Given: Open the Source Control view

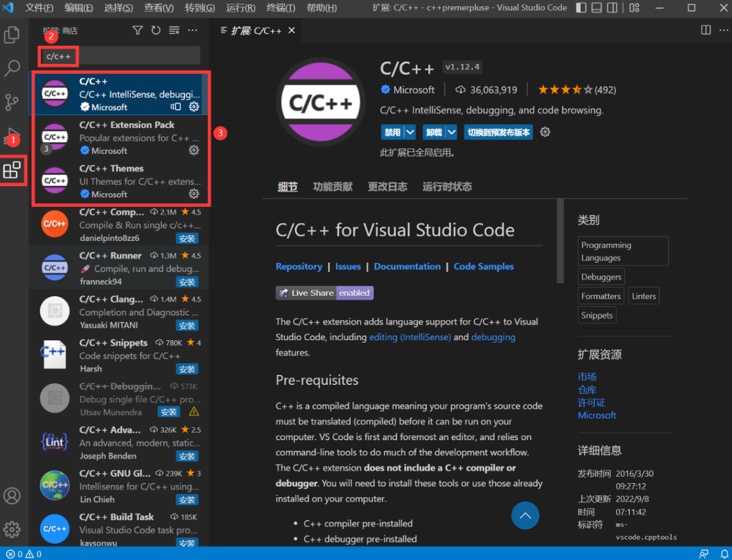Looking at the screenshot, I should 12,102.
